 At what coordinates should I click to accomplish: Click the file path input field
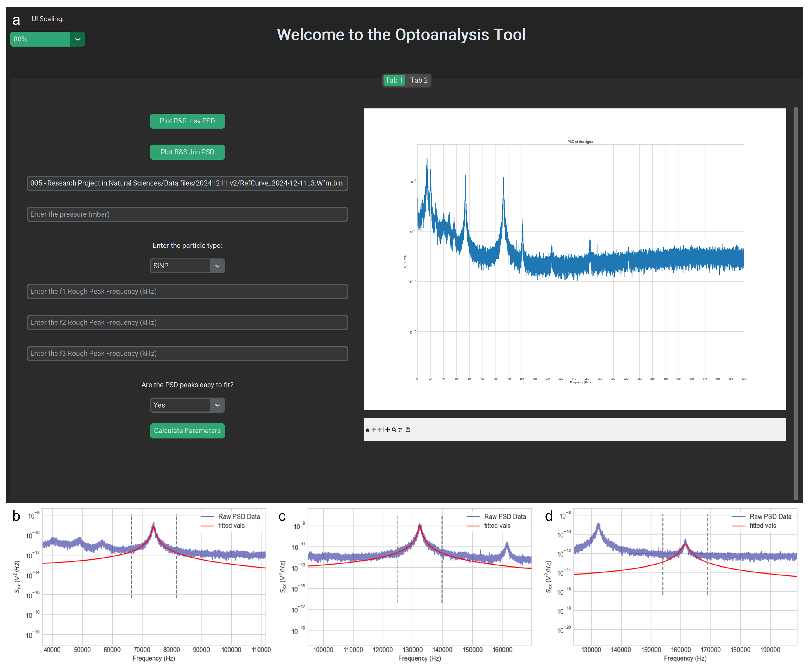pyautogui.click(x=187, y=183)
